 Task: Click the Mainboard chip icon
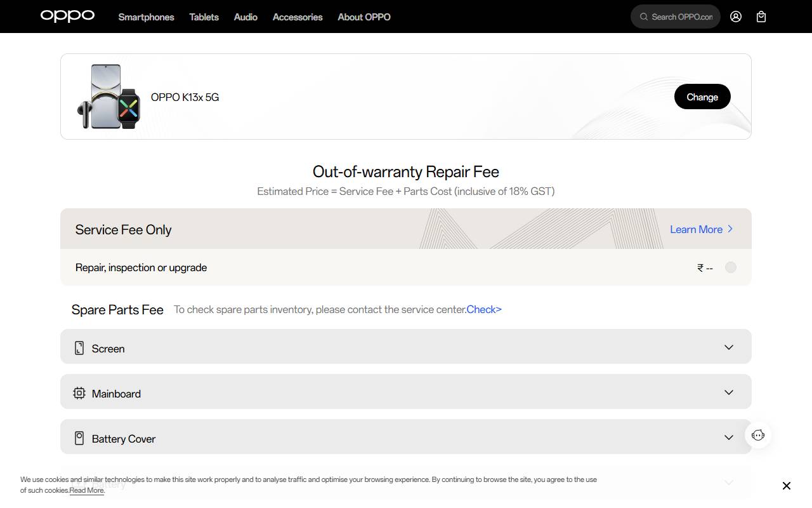tap(79, 393)
